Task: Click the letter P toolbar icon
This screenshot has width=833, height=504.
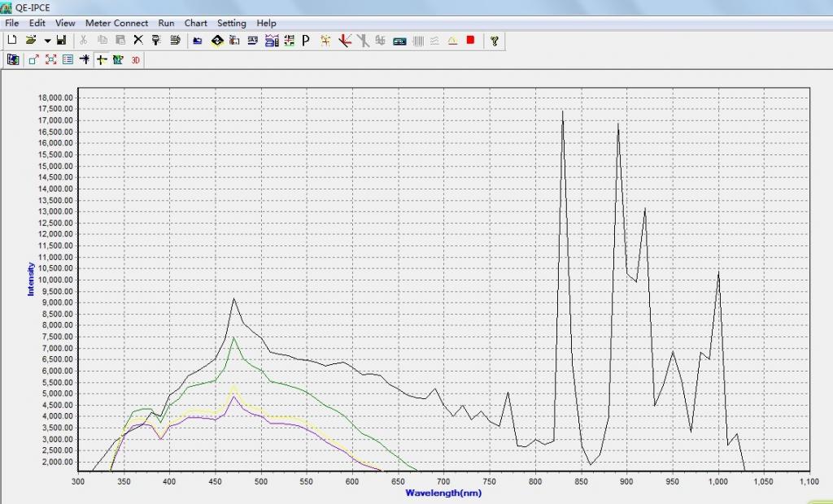Action: pyautogui.click(x=306, y=40)
